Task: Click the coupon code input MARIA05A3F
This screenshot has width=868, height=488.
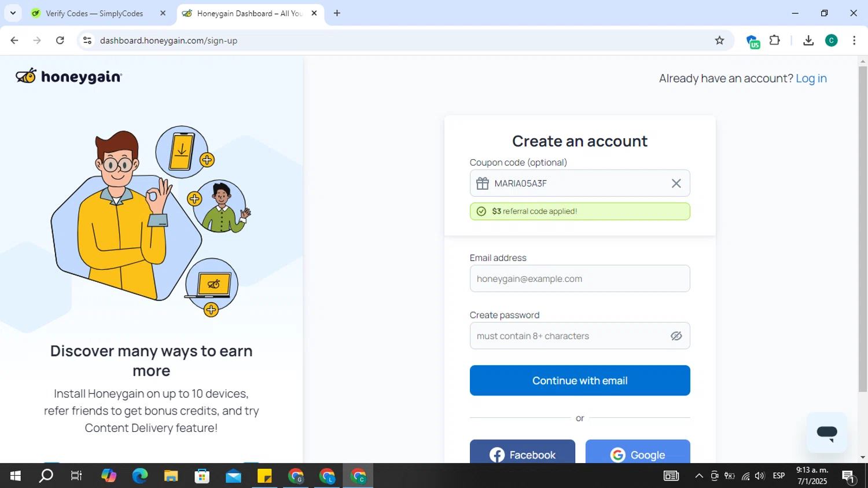Action: click(579, 184)
